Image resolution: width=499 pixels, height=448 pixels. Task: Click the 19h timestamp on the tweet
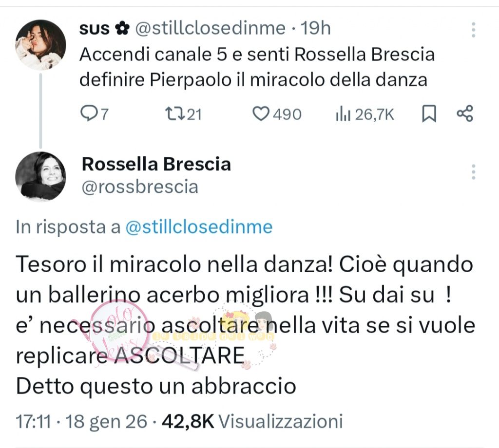pos(315,29)
